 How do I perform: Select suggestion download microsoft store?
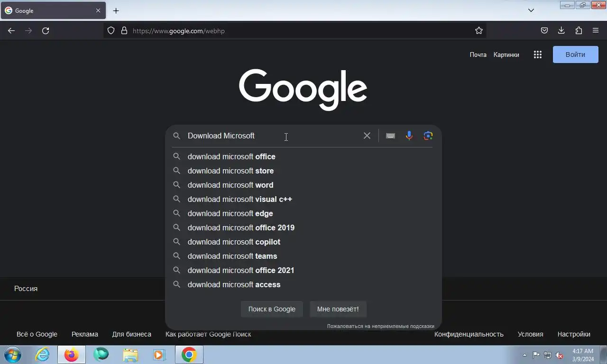coord(303,171)
